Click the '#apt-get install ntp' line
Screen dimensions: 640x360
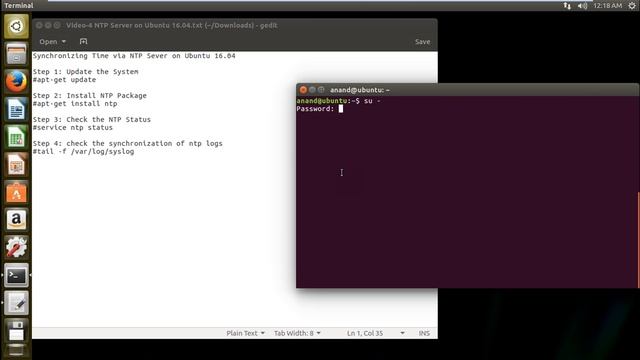click(x=75, y=104)
